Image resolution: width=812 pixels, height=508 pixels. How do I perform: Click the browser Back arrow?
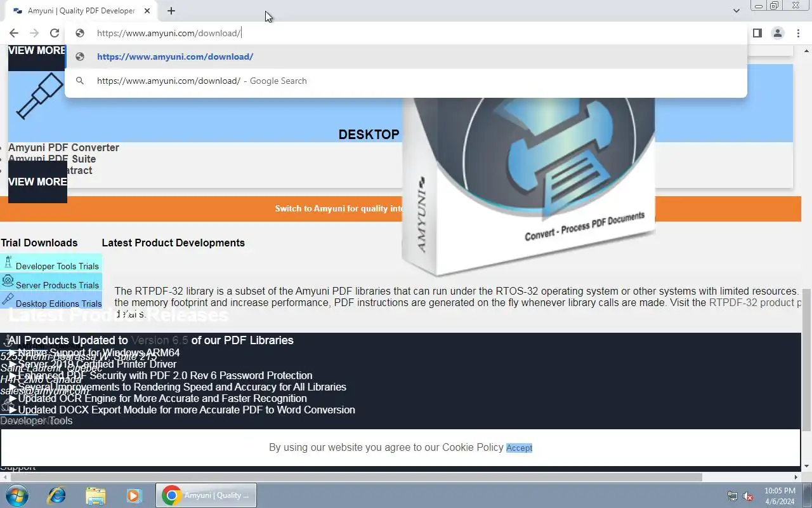14,33
